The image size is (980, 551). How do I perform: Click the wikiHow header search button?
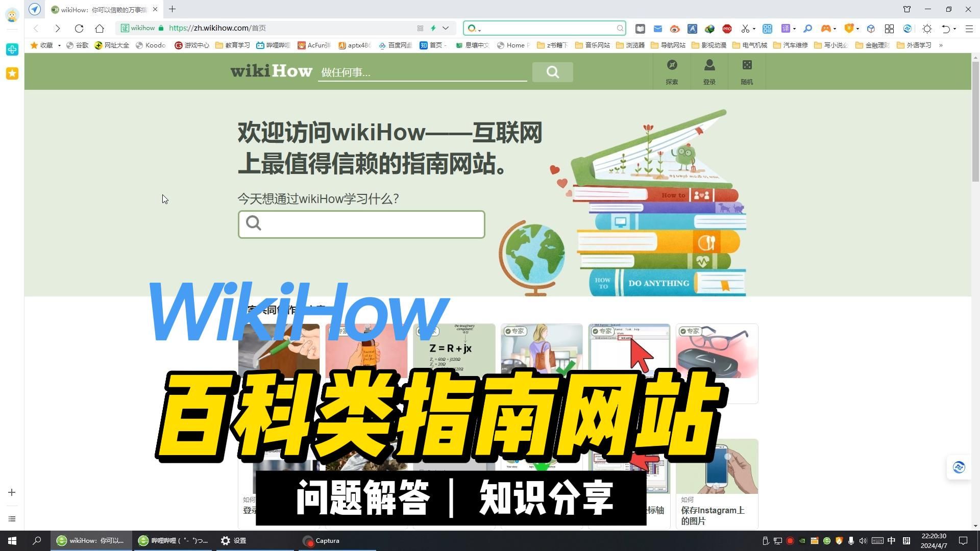pos(552,72)
